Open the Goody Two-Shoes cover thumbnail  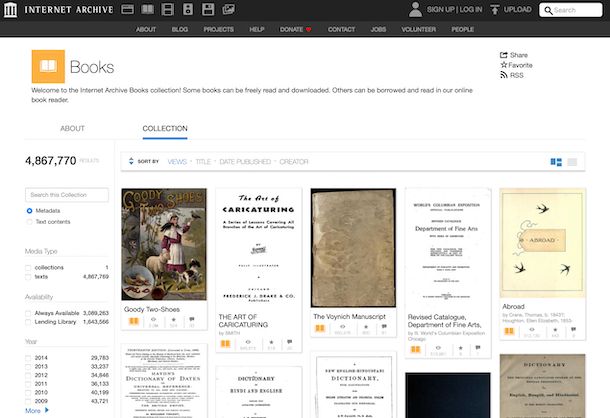click(164, 244)
